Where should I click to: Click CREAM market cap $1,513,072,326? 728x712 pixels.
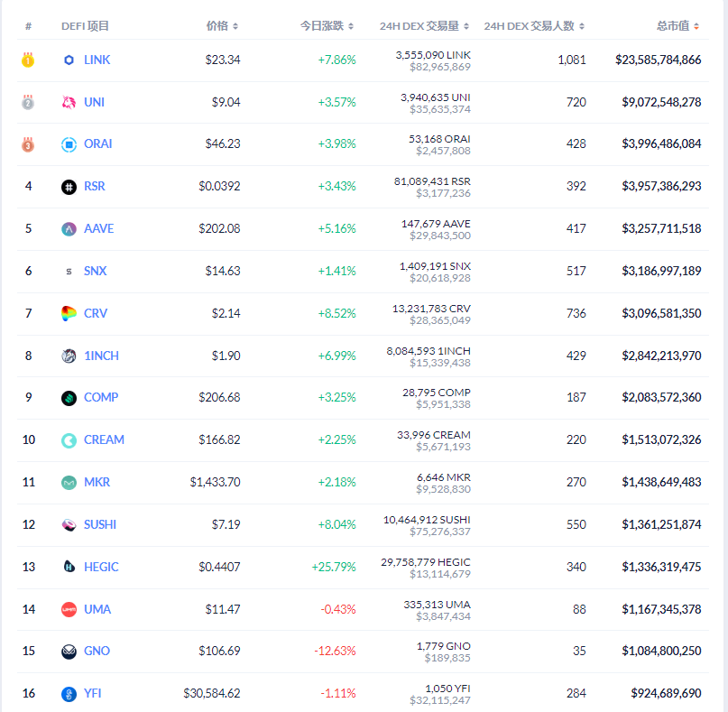tap(661, 439)
